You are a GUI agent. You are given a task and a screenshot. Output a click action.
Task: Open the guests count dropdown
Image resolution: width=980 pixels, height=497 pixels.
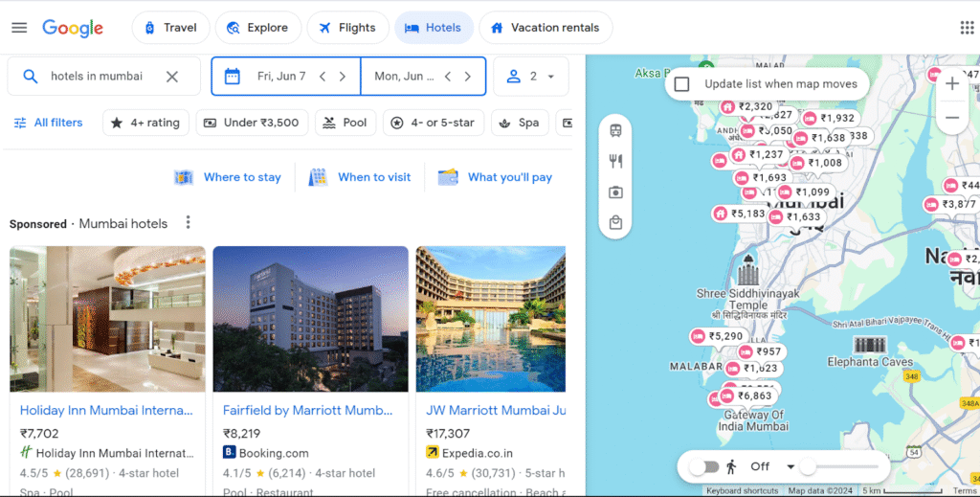click(530, 77)
